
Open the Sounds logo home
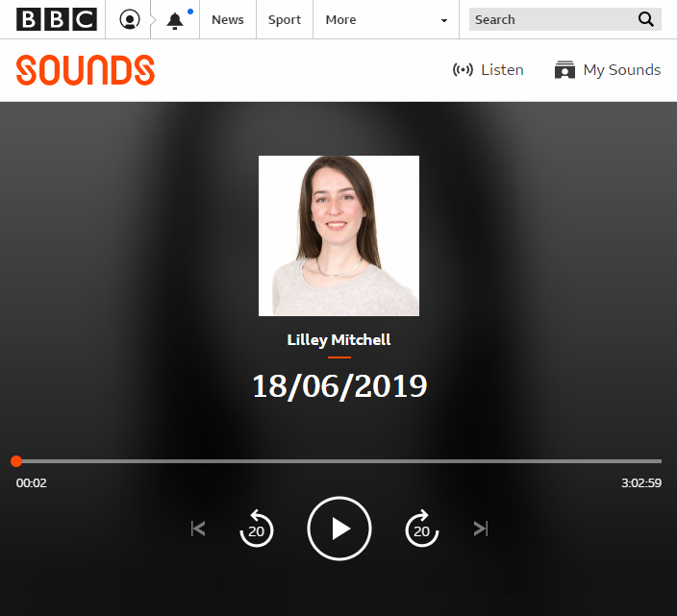click(x=85, y=70)
